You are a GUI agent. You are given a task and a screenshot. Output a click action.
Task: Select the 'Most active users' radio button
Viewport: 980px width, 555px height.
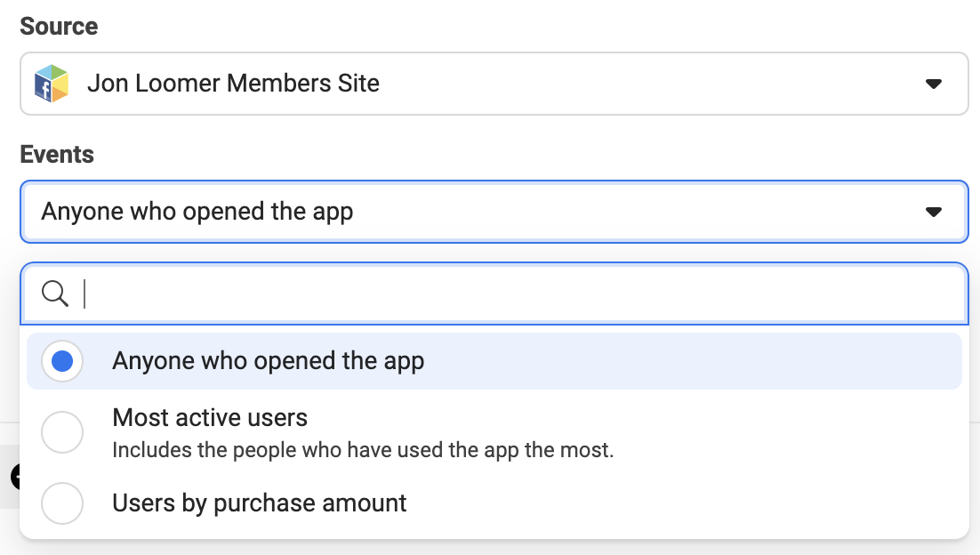point(62,432)
